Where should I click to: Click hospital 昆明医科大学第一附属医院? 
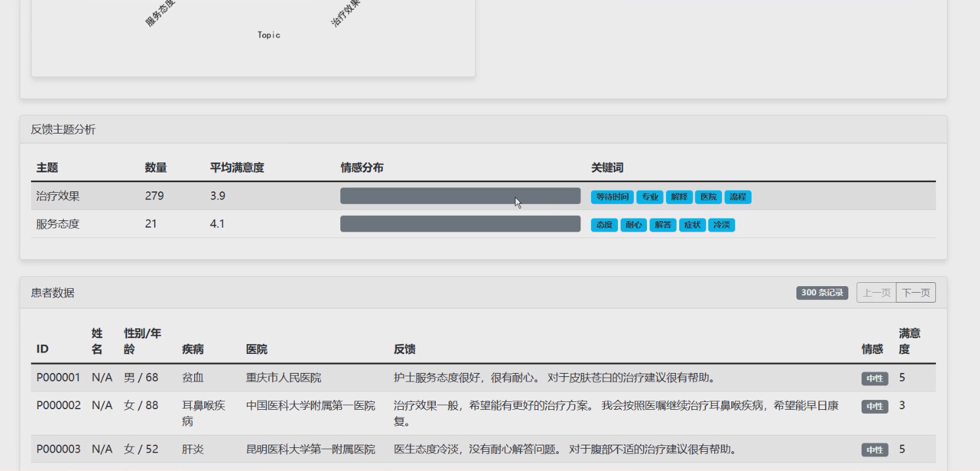[311, 450]
